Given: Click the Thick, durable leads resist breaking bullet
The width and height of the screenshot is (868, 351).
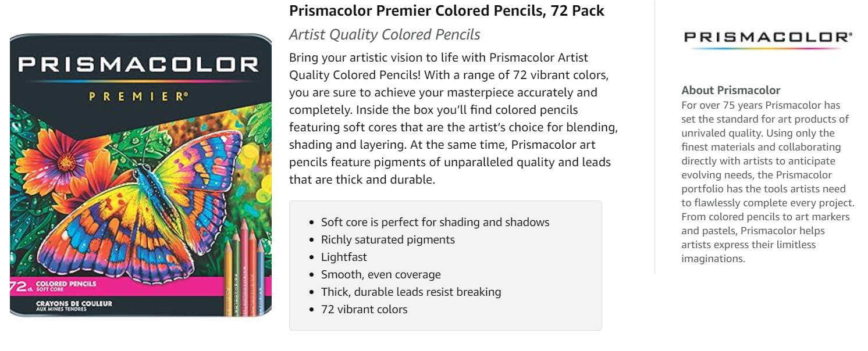Looking at the screenshot, I should tap(411, 292).
